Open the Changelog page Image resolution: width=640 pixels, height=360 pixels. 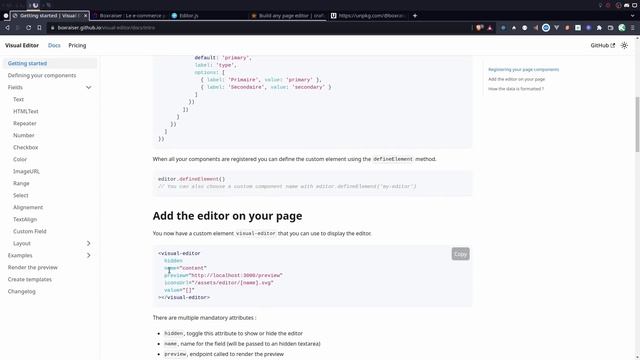coord(22,291)
